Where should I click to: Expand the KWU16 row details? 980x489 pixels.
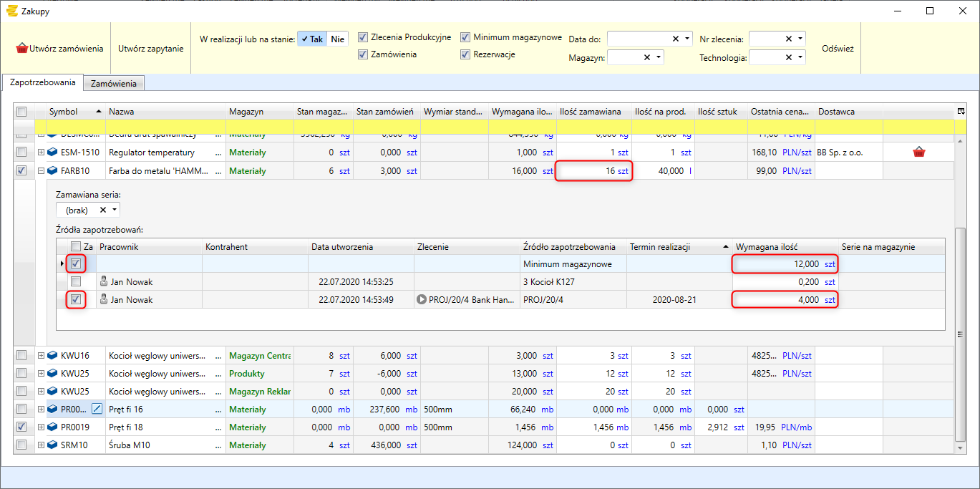click(41, 356)
